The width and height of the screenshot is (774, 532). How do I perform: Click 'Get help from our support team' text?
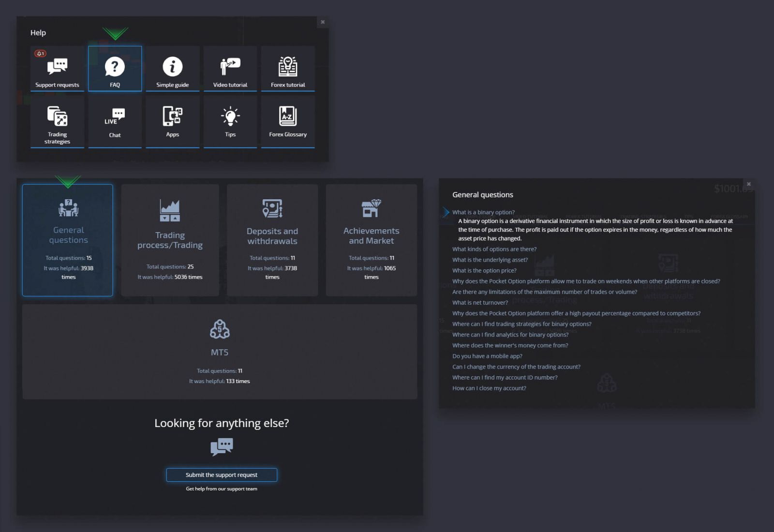click(222, 489)
